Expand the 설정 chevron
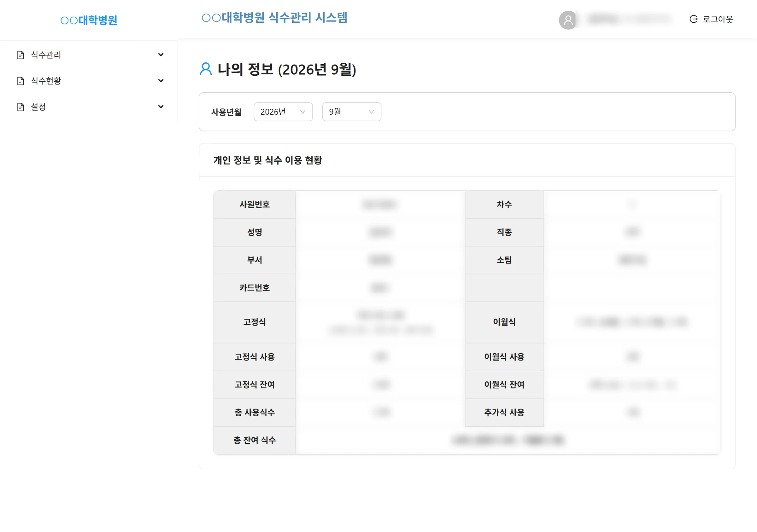 [161, 107]
